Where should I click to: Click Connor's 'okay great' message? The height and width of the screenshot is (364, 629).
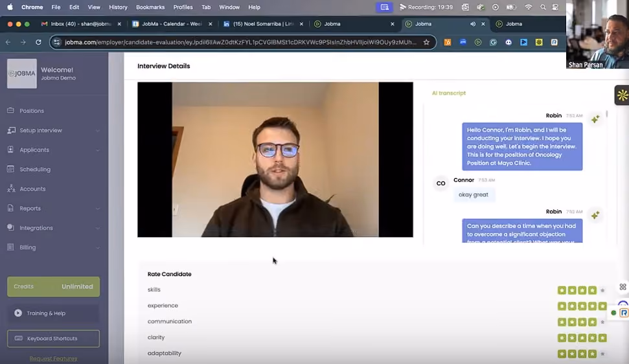474,195
